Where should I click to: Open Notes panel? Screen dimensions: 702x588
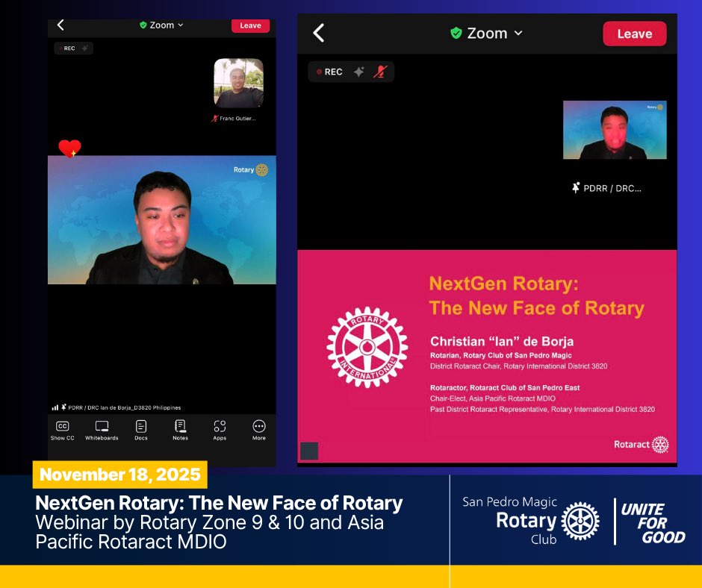181,431
